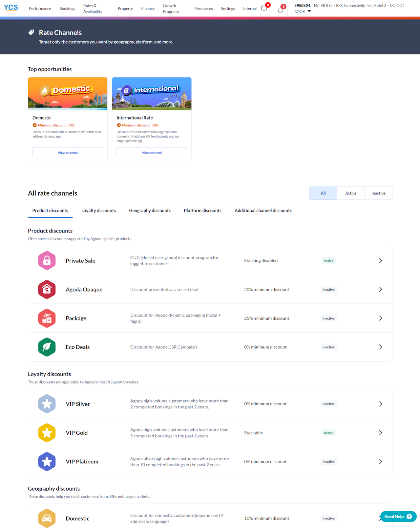Image resolution: width=420 pixels, height=530 pixels.
Task: Open the Settings menu
Action: tap(228, 9)
